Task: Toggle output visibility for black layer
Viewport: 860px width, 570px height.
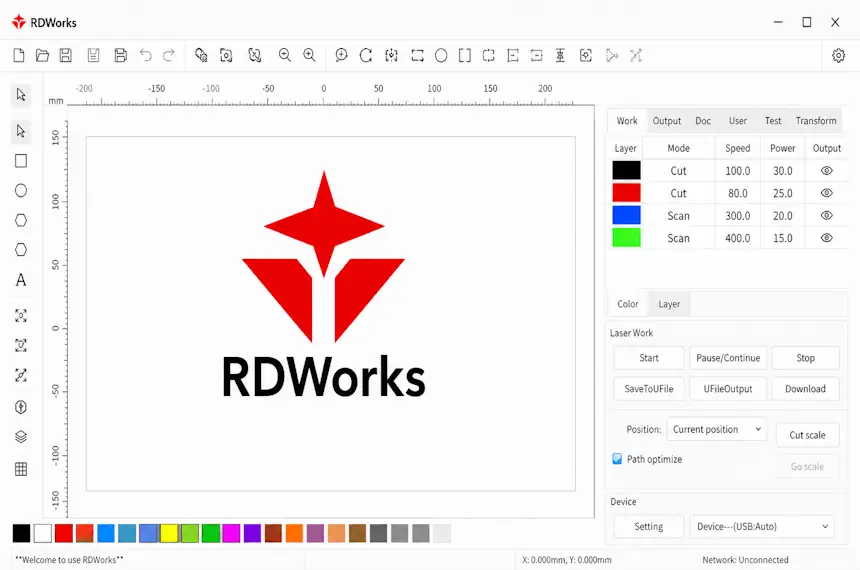Action: click(x=827, y=171)
